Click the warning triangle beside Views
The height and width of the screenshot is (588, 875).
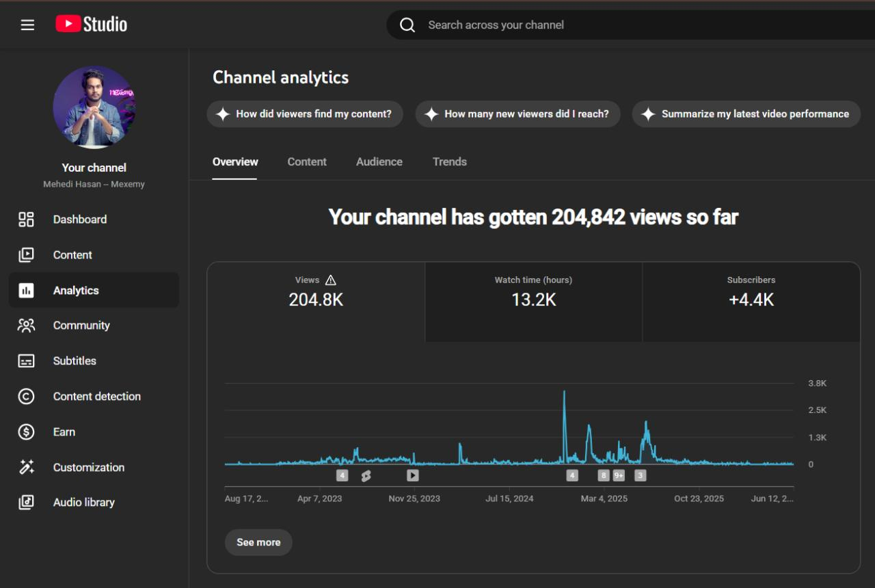(331, 280)
